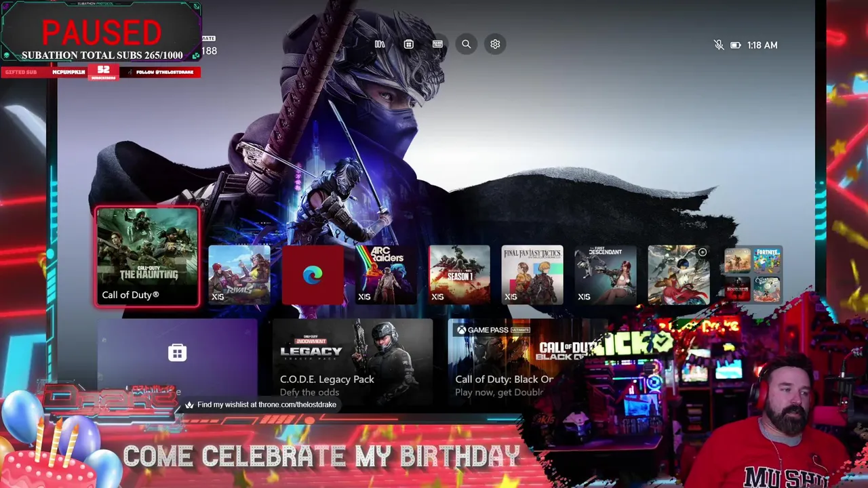Select the controller battery status icon

[x=736, y=45]
